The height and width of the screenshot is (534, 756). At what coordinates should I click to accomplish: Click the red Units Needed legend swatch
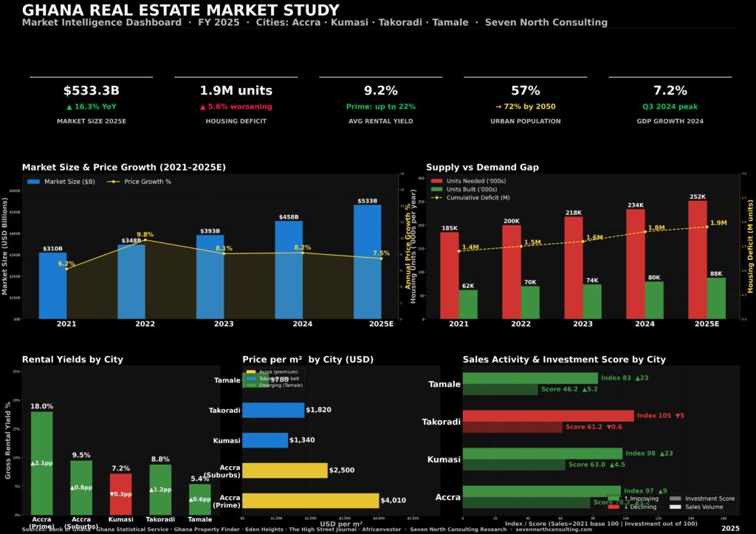point(439,180)
